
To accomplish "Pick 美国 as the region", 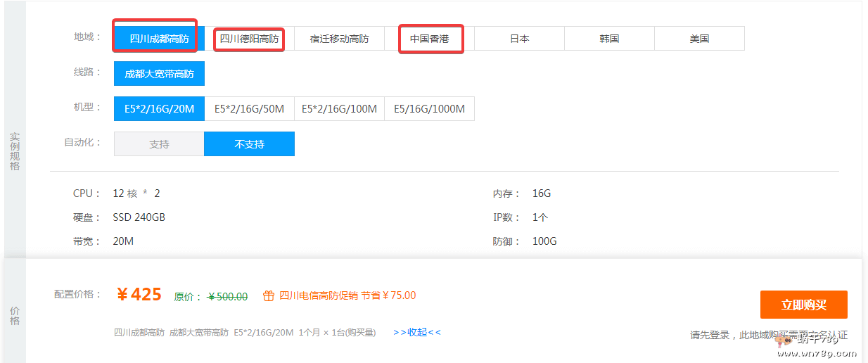I will (x=699, y=39).
